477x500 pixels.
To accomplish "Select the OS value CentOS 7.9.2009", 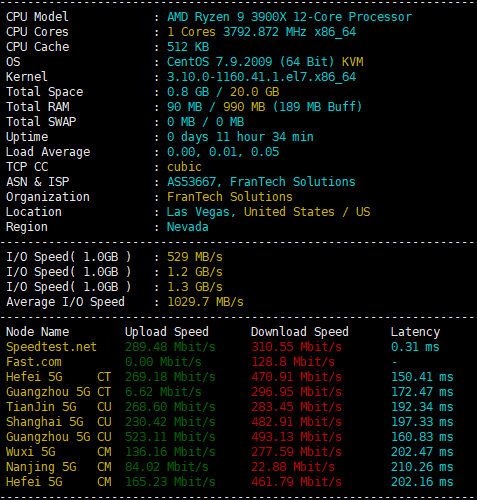I will [x=220, y=62].
